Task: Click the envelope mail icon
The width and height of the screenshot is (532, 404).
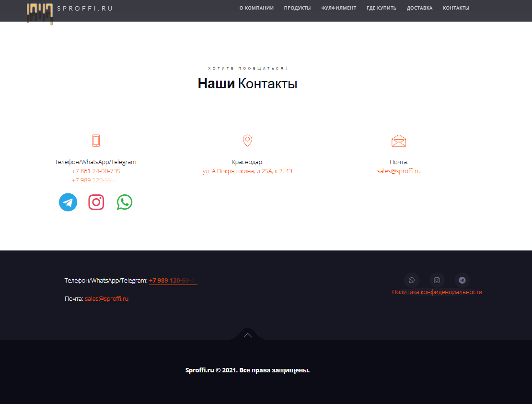Action: pos(399,141)
